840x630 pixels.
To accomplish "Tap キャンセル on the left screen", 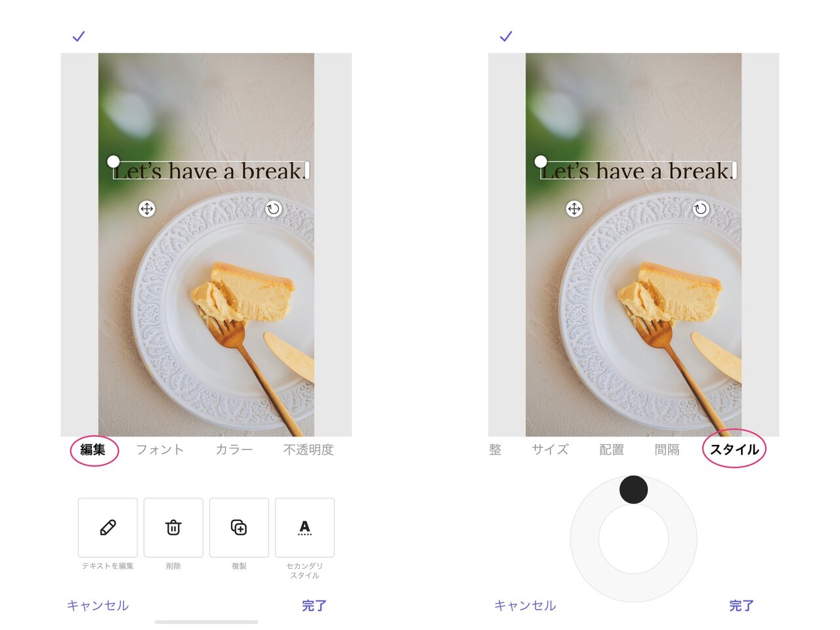I will [x=98, y=605].
